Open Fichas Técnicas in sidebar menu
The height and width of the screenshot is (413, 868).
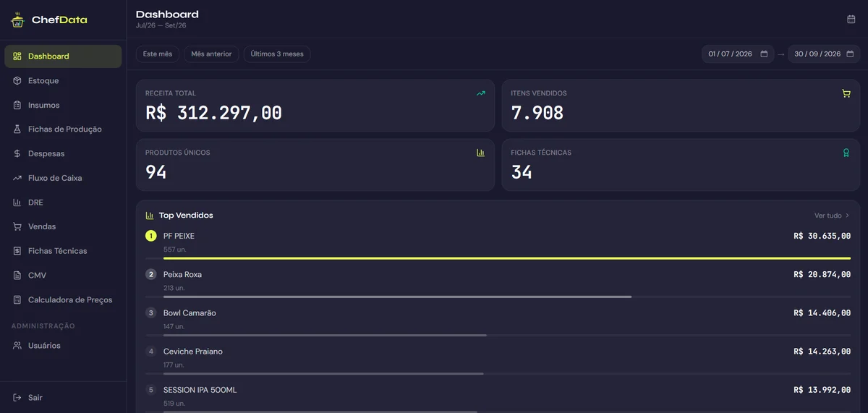click(x=63, y=251)
